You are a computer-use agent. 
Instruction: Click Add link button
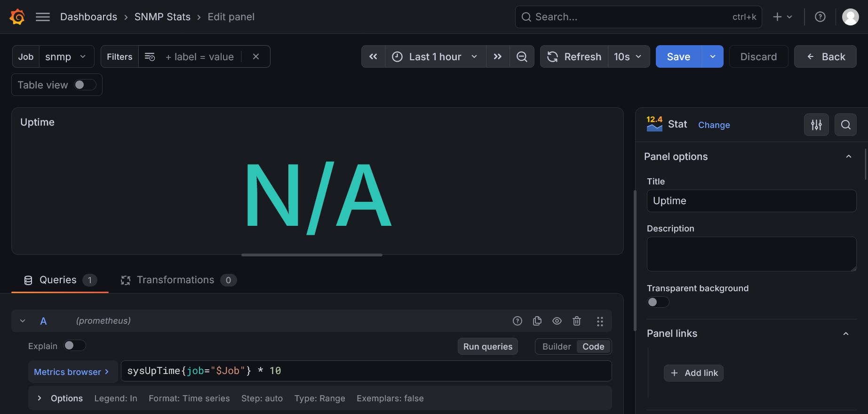click(694, 373)
